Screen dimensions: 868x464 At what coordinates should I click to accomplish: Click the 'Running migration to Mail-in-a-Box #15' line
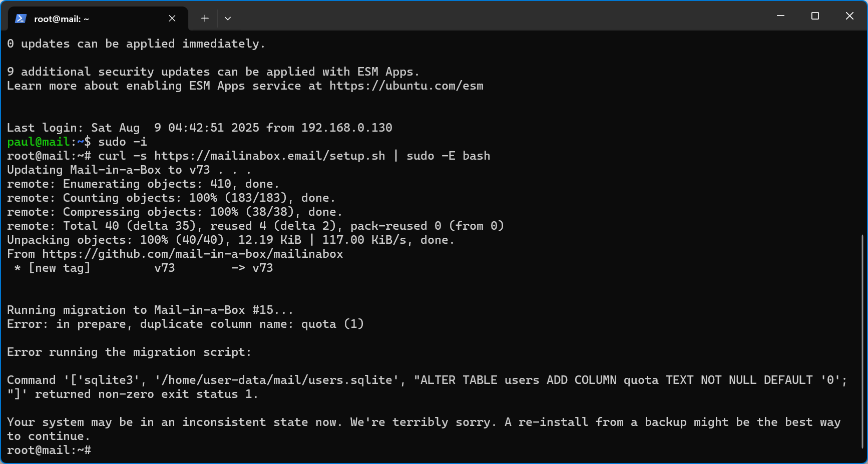[150, 310]
